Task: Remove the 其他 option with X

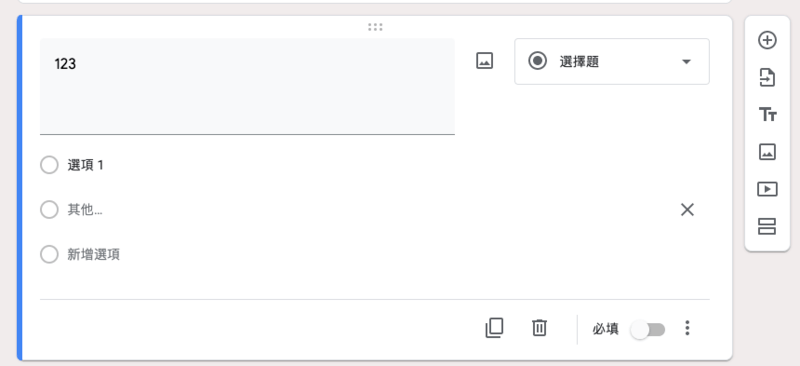Action: click(687, 209)
